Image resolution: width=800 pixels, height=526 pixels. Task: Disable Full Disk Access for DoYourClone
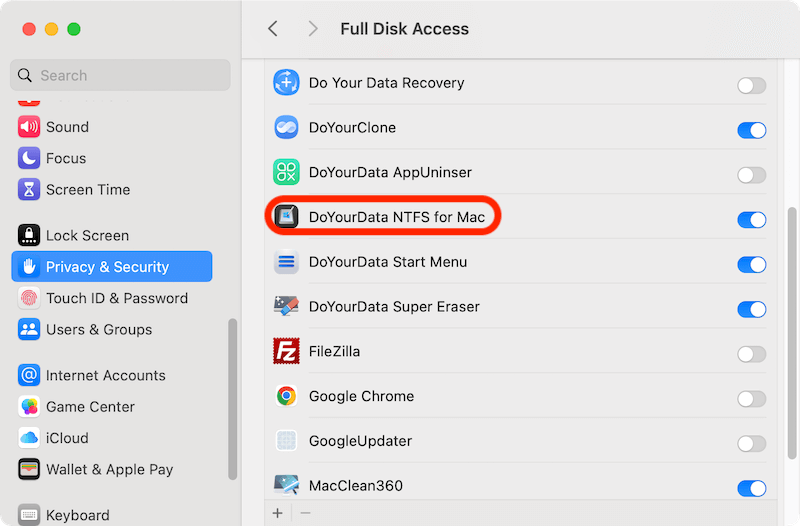pos(752,130)
